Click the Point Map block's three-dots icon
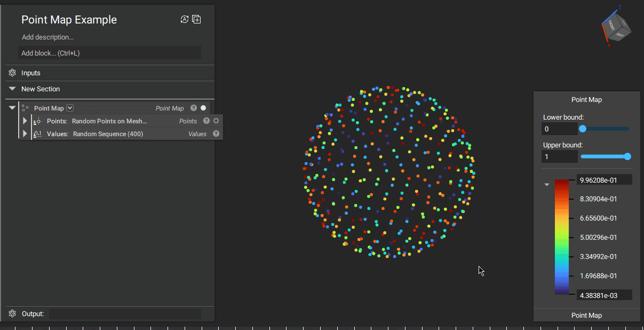The image size is (644, 330). [25, 108]
